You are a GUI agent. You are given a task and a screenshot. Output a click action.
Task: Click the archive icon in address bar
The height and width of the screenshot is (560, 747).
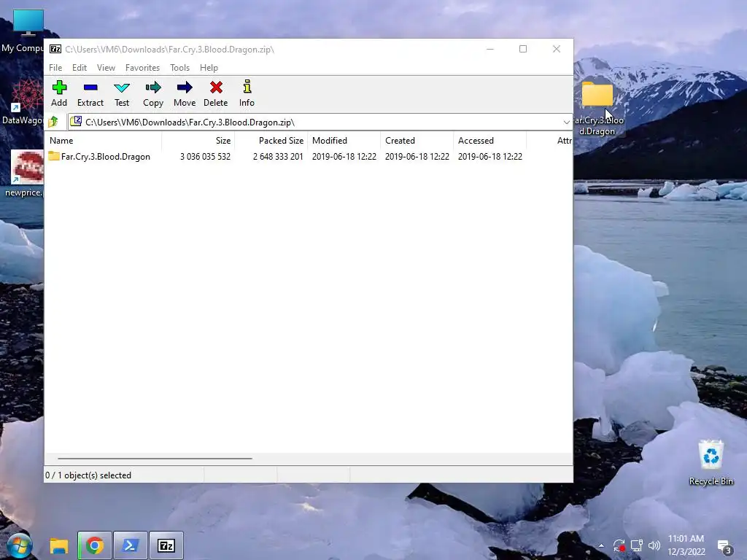pyautogui.click(x=76, y=122)
